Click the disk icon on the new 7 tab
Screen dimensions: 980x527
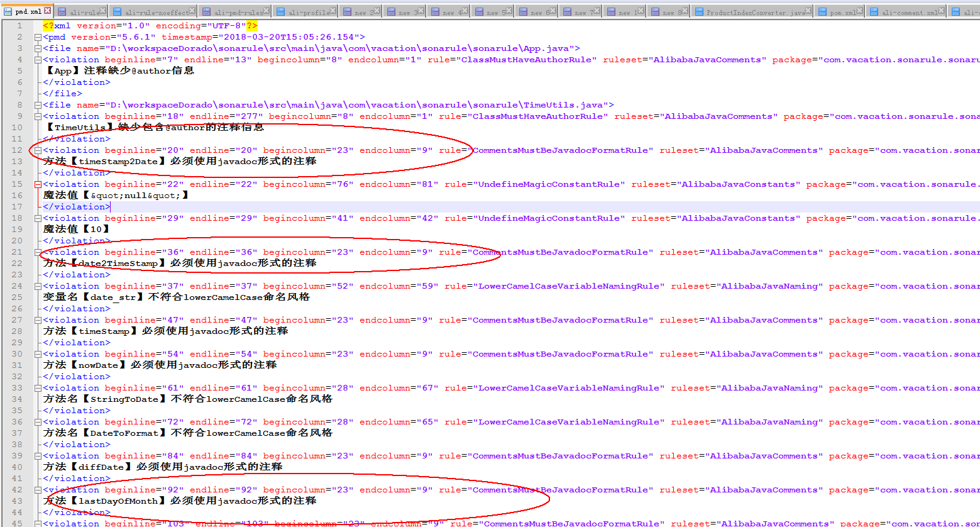point(566,10)
